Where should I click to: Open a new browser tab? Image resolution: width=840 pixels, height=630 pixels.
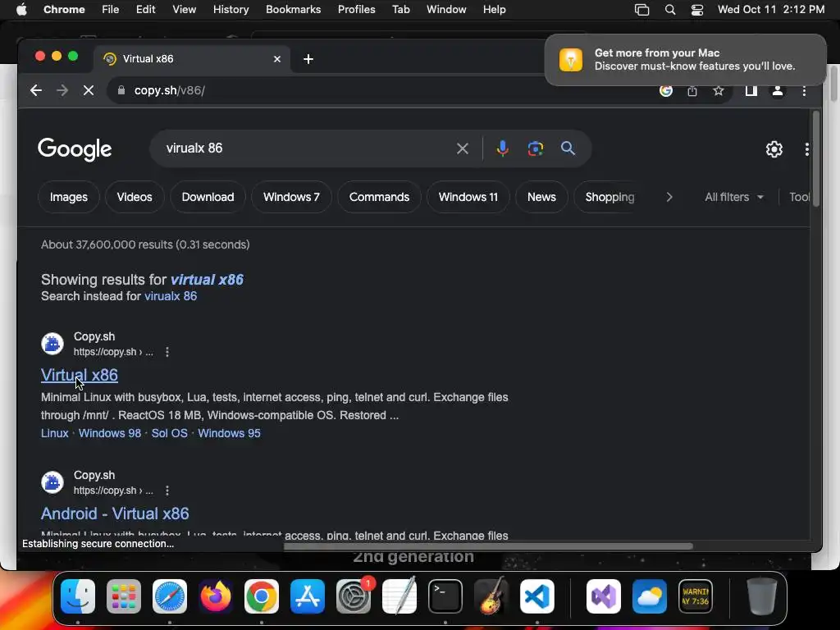tap(308, 59)
